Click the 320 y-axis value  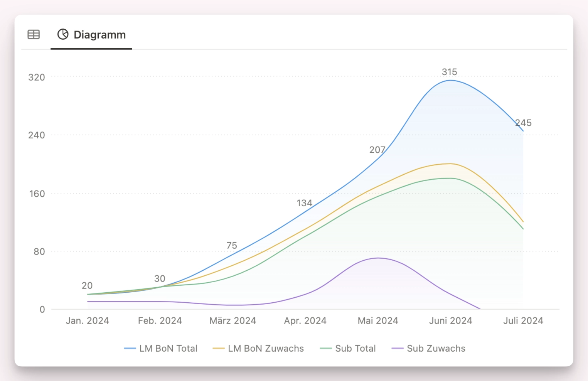coord(37,77)
